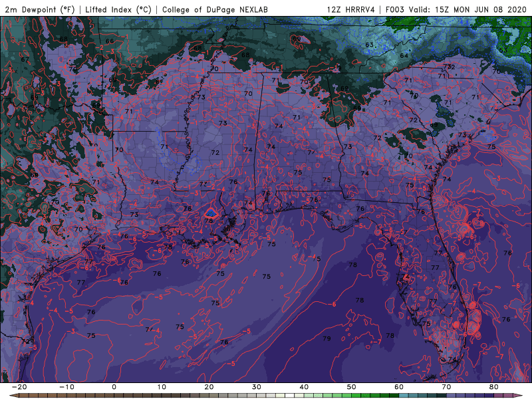Image resolution: width=532 pixels, height=399 pixels.
Task: Click the right arrow end of the color bar
Action: (518, 396)
